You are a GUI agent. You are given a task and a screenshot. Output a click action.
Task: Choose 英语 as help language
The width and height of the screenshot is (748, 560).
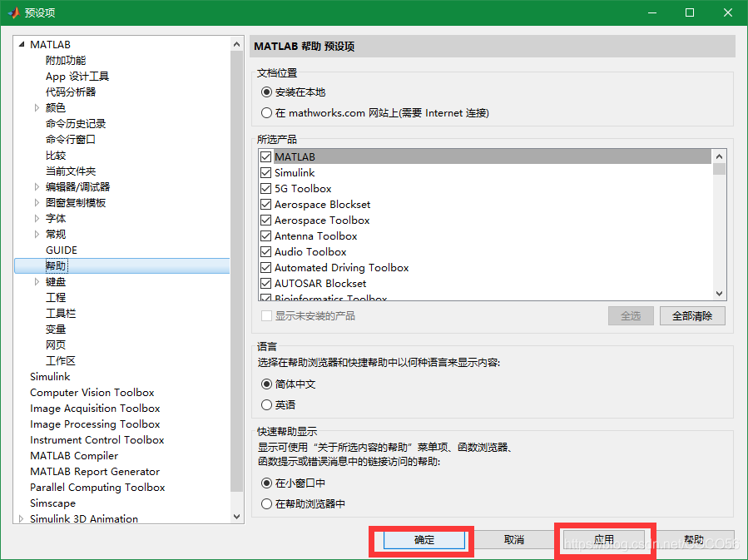(x=266, y=405)
